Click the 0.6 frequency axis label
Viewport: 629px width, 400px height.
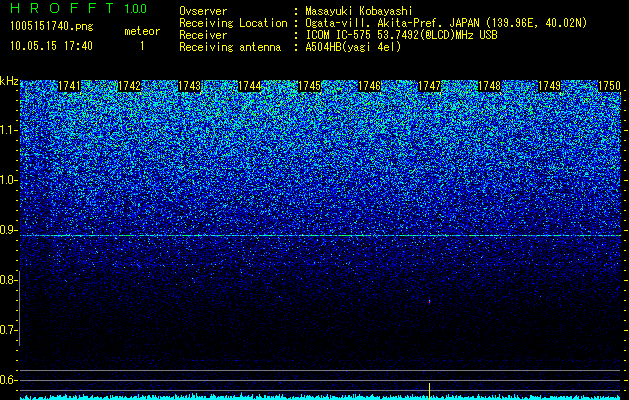pyautogui.click(x=8, y=380)
